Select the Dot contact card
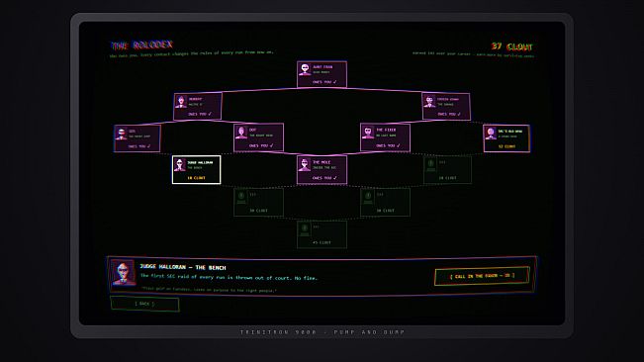644x362 pixels. click(x=259, y=137)
